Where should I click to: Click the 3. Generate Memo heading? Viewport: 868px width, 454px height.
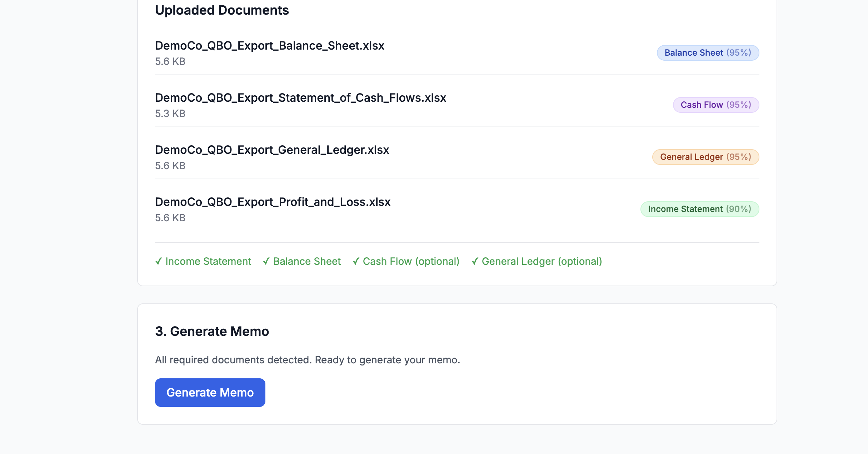click(212, 331)
